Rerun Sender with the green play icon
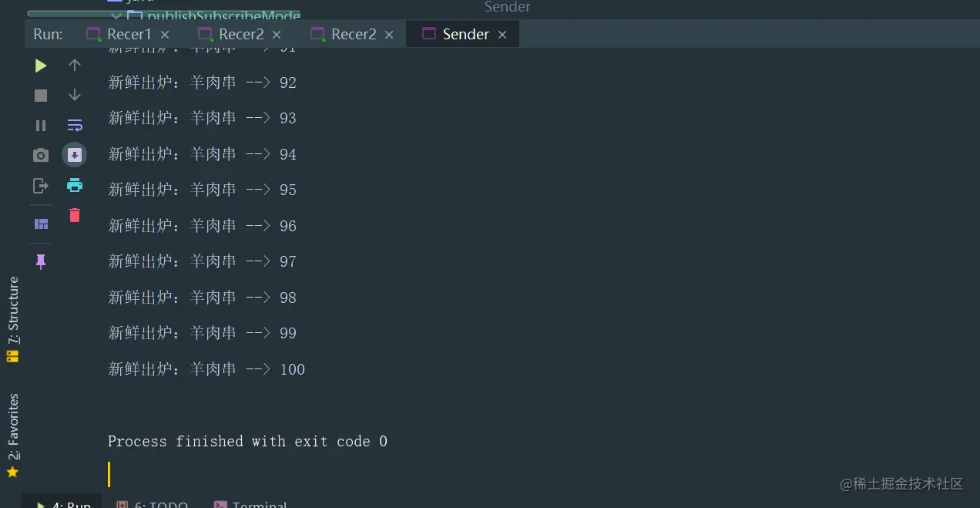The width and height of the screenshot is (980, 508). tap(41, 66)
